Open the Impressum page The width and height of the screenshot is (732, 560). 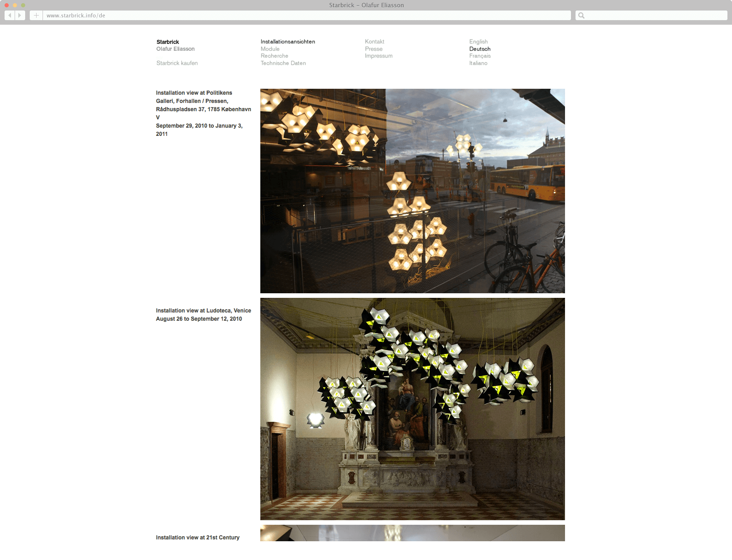[x=379, y=56]
